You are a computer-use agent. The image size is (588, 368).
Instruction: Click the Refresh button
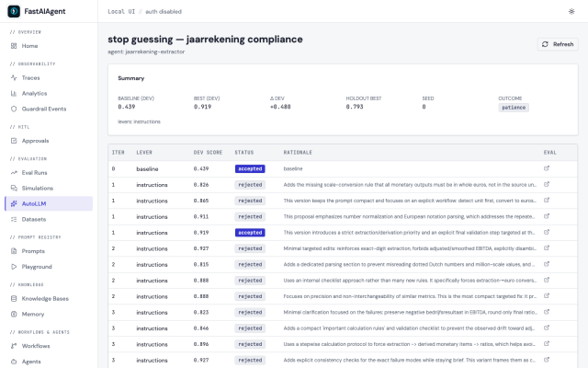pos(558,44)
